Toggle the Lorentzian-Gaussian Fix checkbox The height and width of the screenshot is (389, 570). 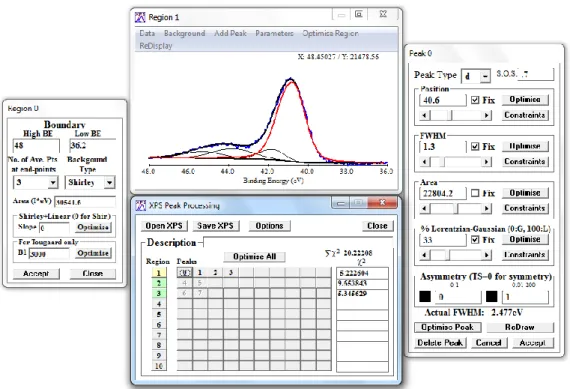coord(475,239)
